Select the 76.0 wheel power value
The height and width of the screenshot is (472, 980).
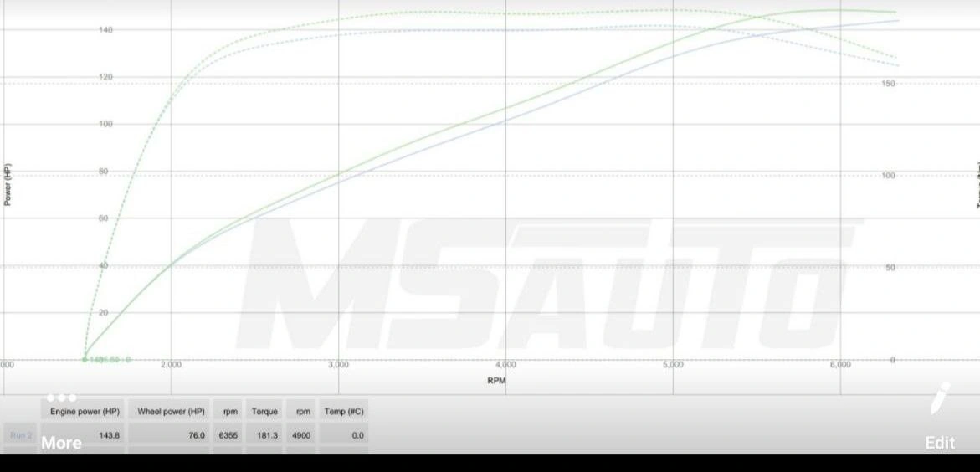pyautogui.click(x=197, y=435)
